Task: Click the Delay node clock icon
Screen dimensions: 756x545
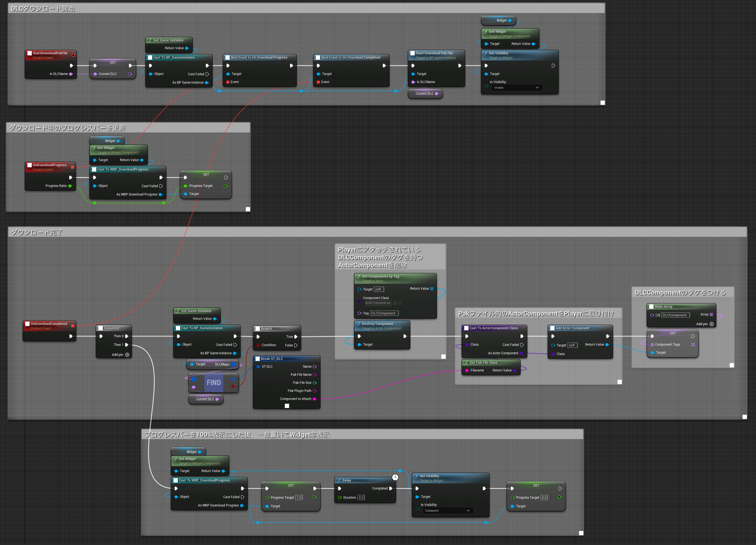Action: point(395,477)
